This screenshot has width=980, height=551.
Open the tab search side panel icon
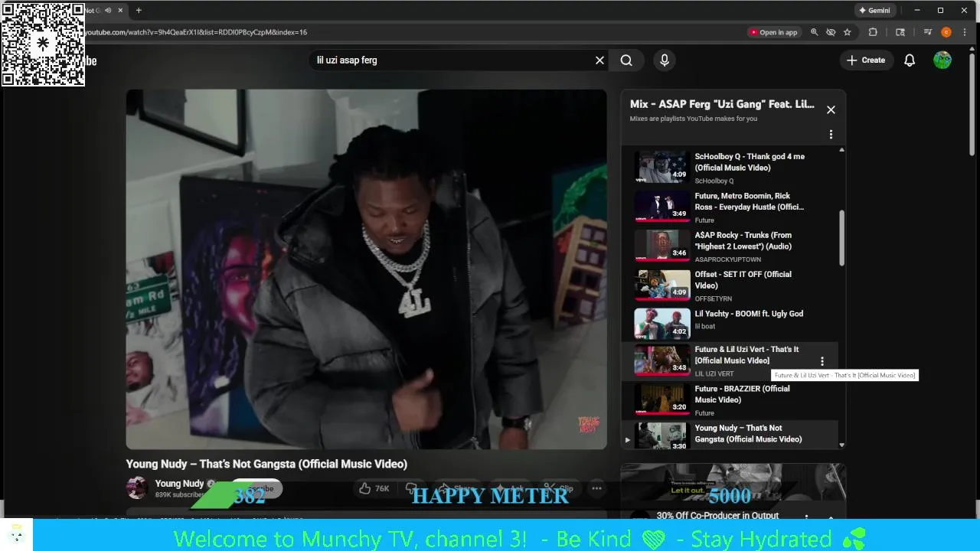(x=900, y=32)
